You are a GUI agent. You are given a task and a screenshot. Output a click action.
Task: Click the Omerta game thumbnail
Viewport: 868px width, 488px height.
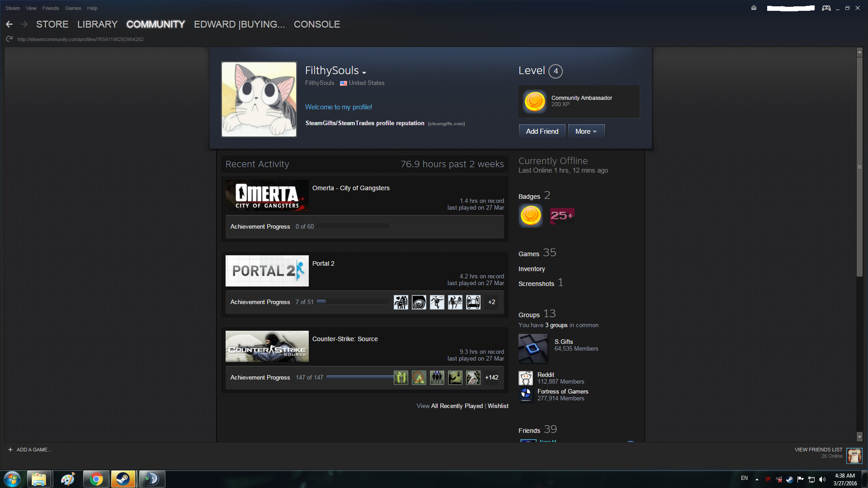coord(267,196)
